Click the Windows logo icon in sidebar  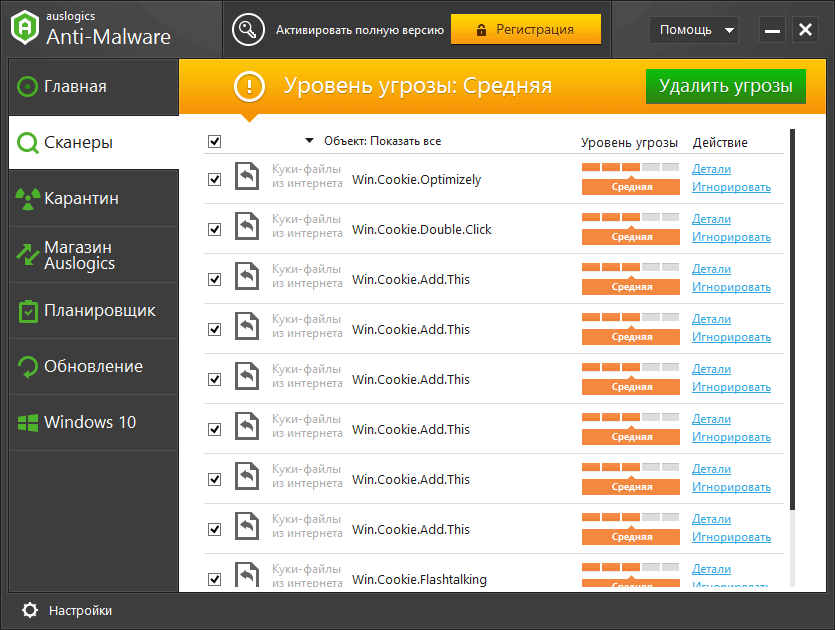(x=28, y=423)
